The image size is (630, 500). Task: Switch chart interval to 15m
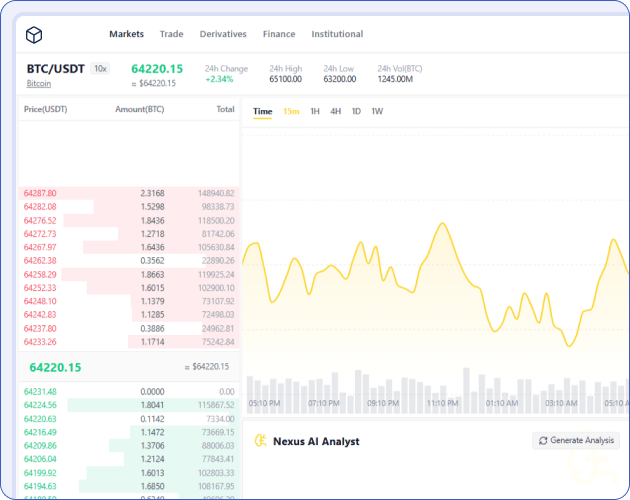point(291,111)
